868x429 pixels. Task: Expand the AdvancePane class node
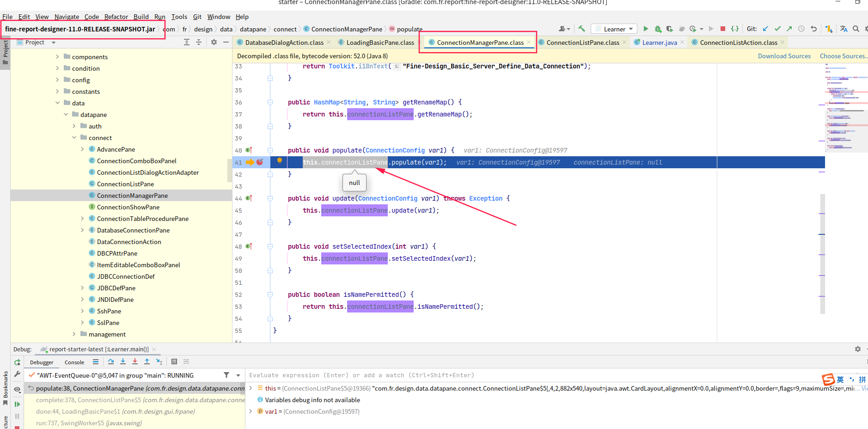pos(82,149)
